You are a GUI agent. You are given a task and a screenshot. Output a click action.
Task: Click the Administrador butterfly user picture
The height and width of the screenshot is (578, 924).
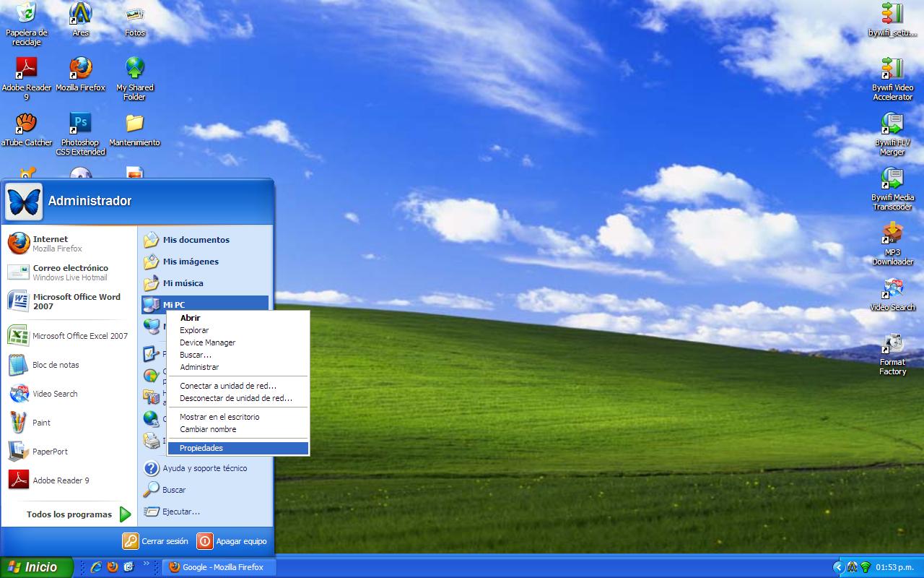(x=24, y=201)
